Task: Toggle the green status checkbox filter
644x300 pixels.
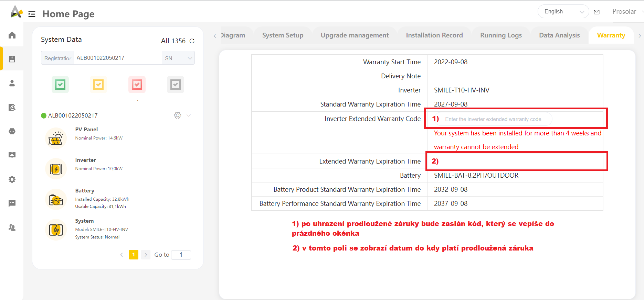Action: tap(60, 85)
